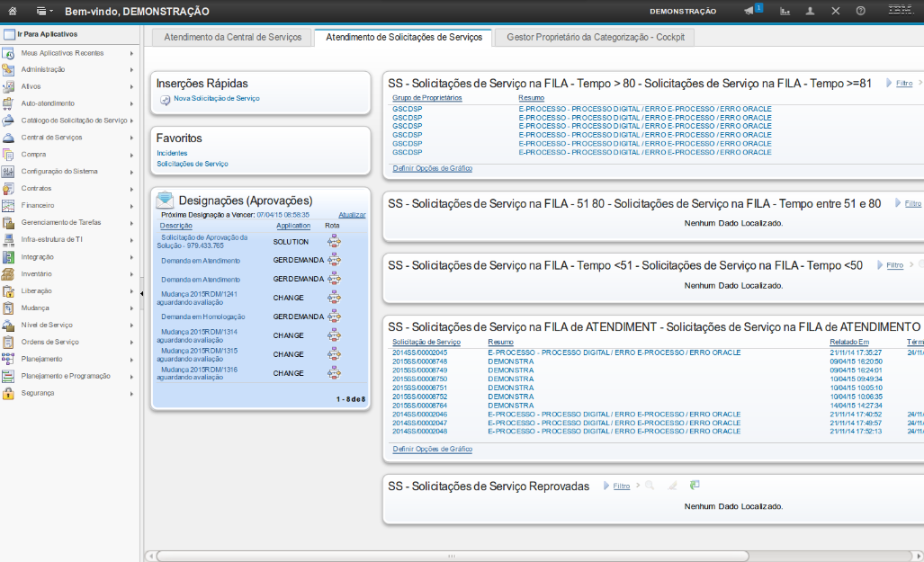Open the bulletin board megaphone notifications

(749, 11)
